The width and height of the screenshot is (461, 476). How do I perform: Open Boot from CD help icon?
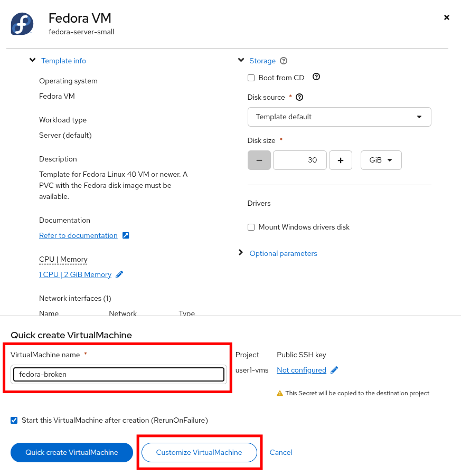point(316,77)
